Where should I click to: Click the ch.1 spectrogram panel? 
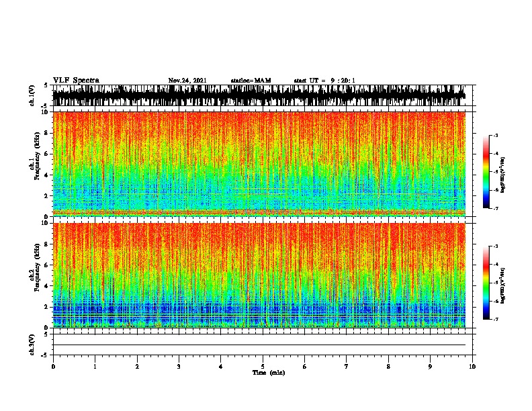[259, 164]
